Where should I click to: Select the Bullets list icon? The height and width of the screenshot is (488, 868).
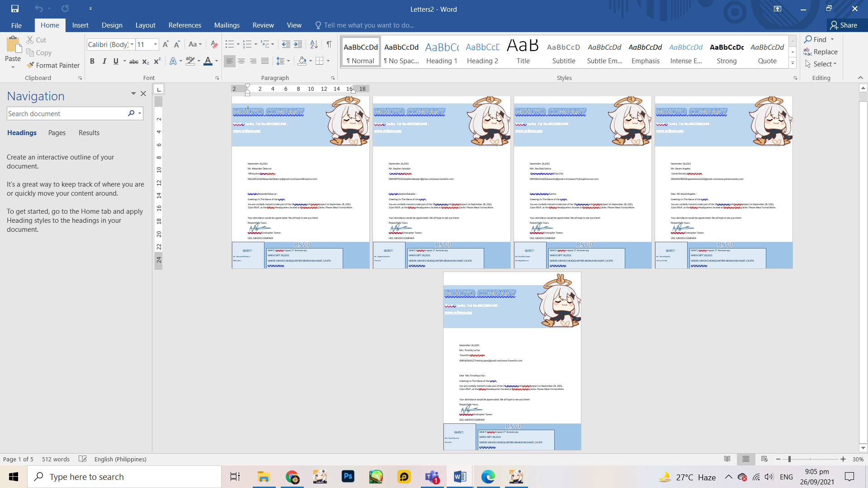[230, 44]
